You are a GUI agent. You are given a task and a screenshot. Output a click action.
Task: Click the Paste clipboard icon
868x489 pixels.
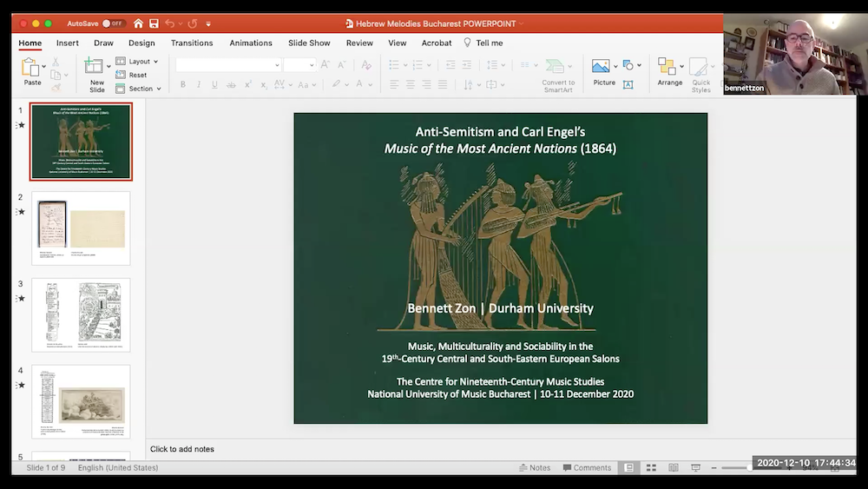click(30, 67)
